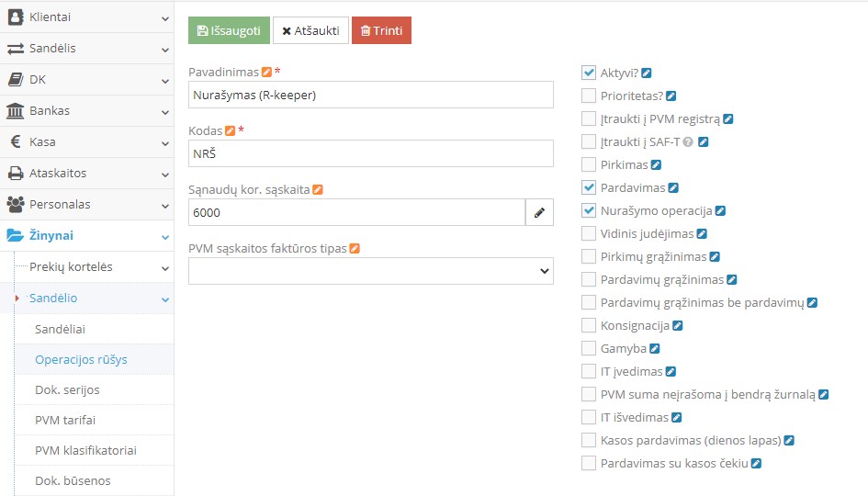Screen dimensions: 868x496
Task: Enable the Prioritetas? checkbox
Action: [589, 96]
